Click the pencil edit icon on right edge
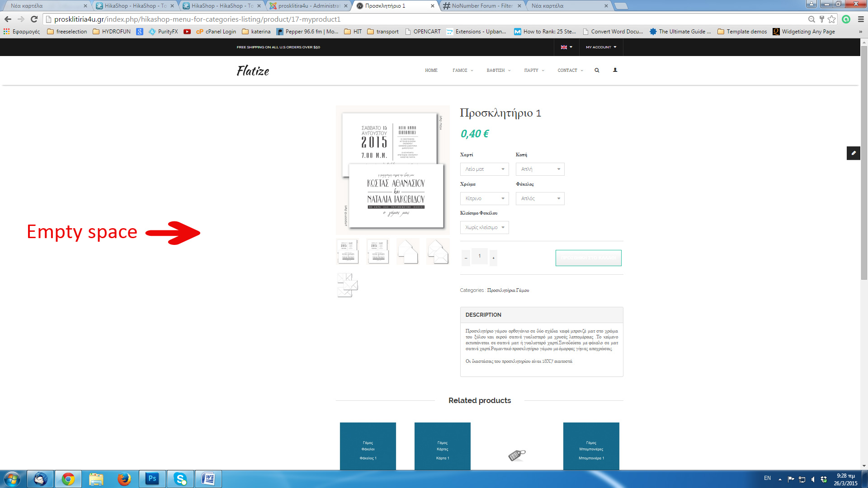This screenshot has width=868, height=488. (853, 153)
